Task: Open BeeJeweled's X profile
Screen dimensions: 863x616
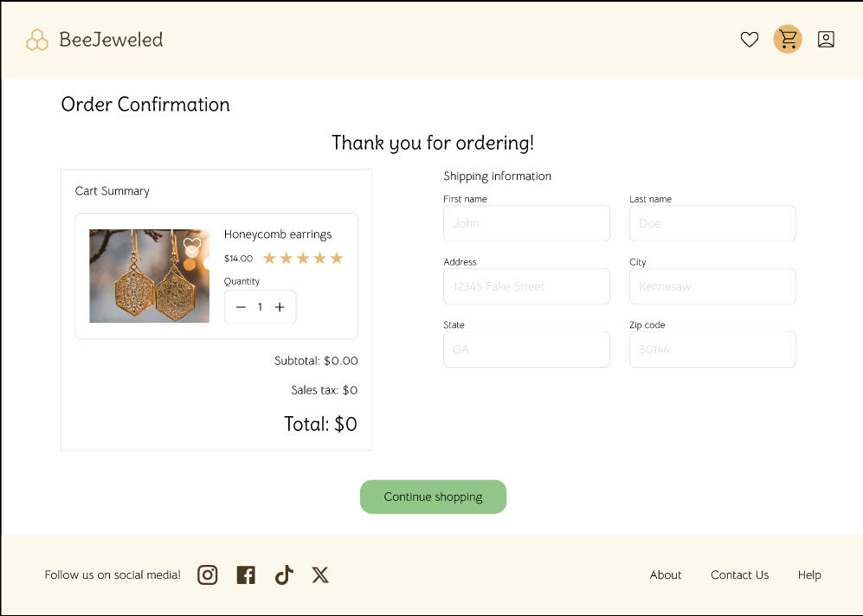Action: (320, 574)
